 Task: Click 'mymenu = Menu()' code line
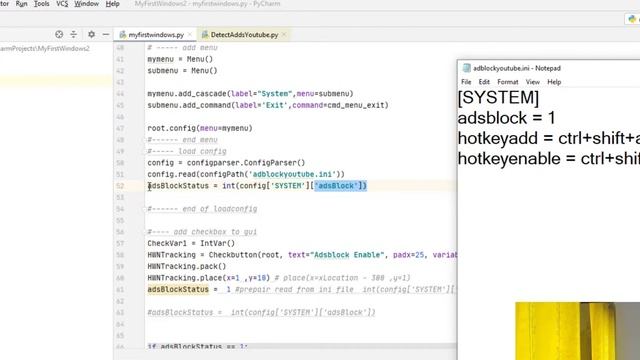pos(180,59)
